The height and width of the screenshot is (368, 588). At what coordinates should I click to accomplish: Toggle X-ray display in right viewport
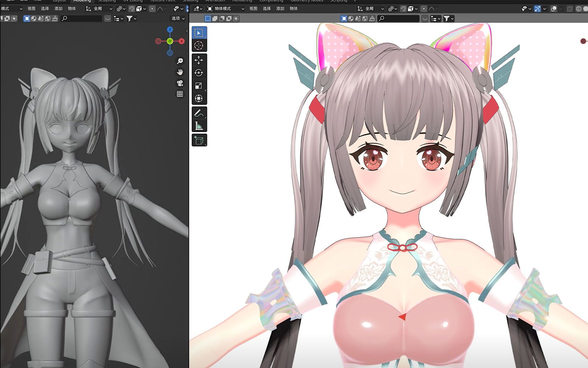[x=570, y=9]
